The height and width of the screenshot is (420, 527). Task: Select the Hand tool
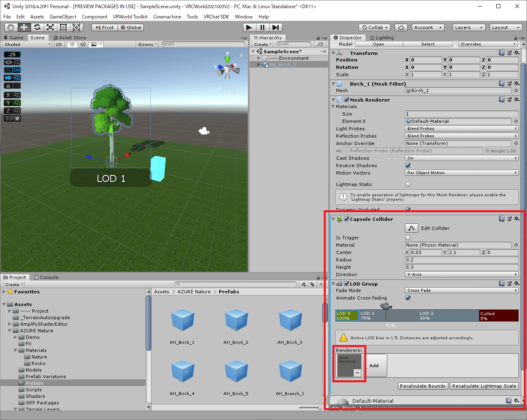(x=11, y=27)
